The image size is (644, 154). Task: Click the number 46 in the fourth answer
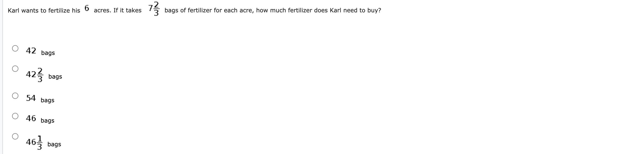pos(31,118)
